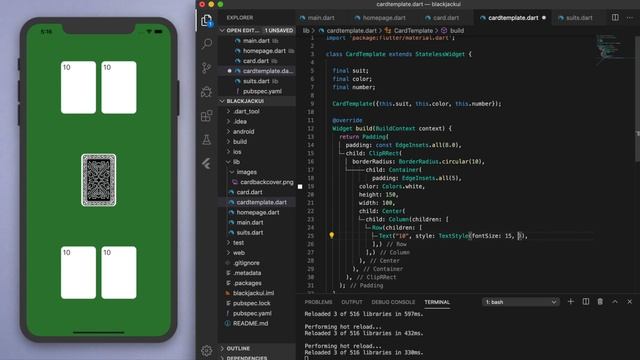Image resolution: width=640 pixels, height=360 pixels.
Task: Open the Problems panel tab
Action: (318, 302)
